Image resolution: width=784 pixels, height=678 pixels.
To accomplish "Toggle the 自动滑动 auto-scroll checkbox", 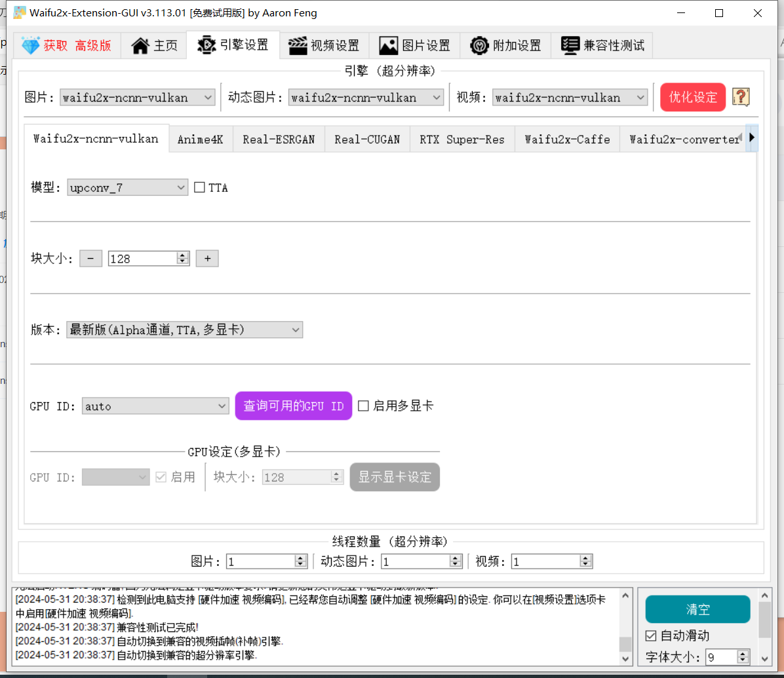I will [651, 635].
